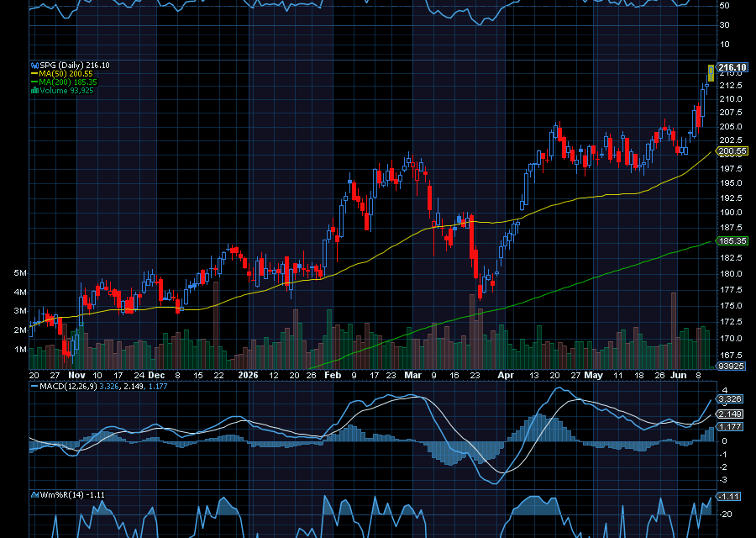Screen dimensions: 756x538
Task: Click the 'Nov' date axis label
Action: tap(76, 375)
